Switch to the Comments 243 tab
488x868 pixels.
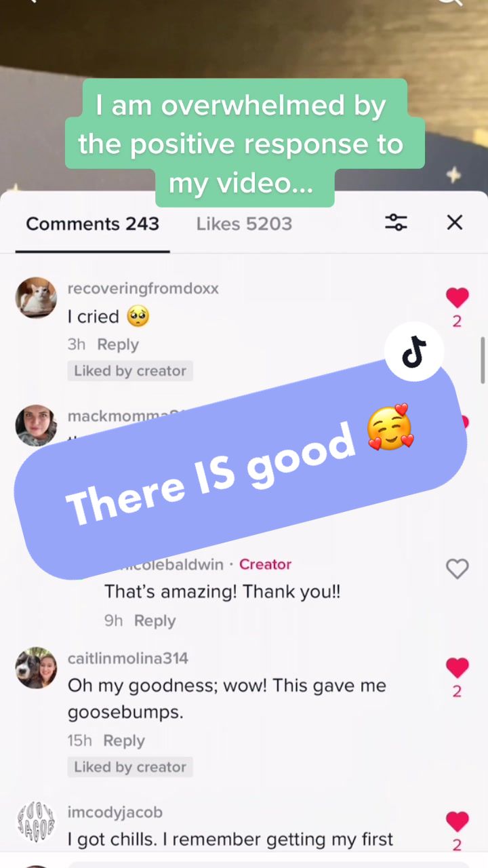coord(92,224)
